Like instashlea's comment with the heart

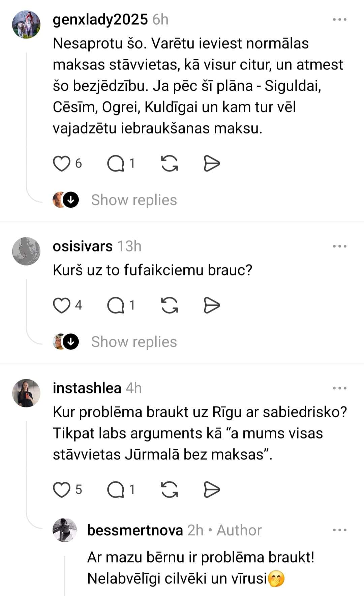pyautogui.click(x=62, y=490)
